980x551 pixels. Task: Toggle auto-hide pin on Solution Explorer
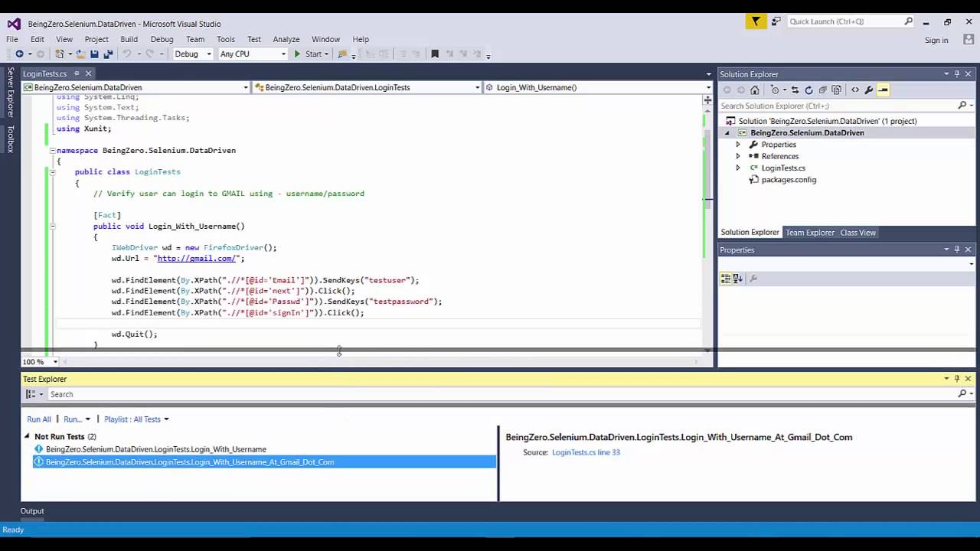(x=957, y=74)
